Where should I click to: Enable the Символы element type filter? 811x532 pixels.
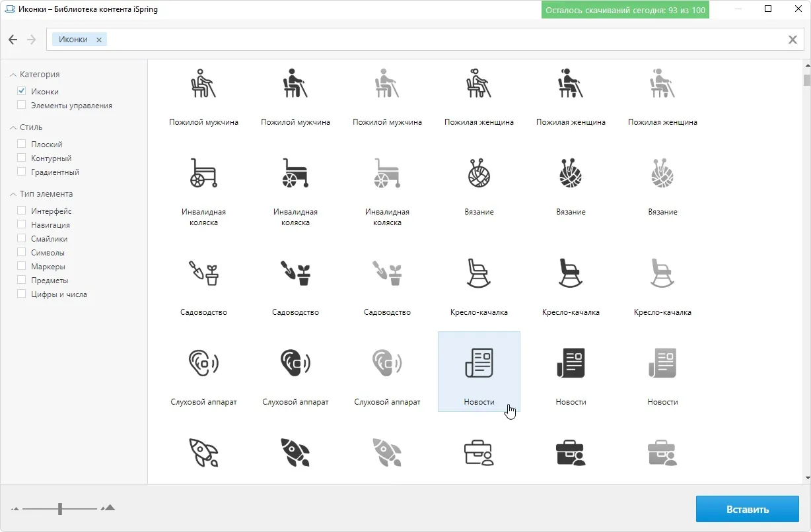coord(22,252)
